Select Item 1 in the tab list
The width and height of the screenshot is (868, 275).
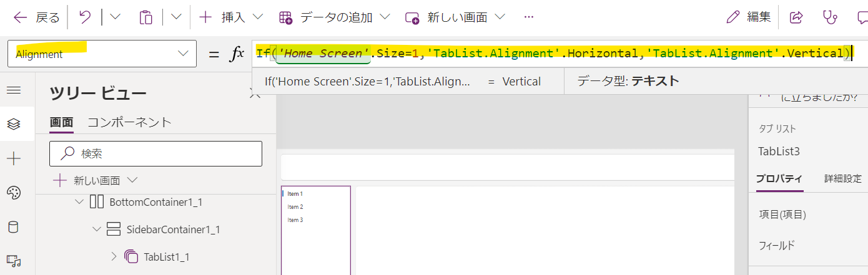tap(295, 194)
